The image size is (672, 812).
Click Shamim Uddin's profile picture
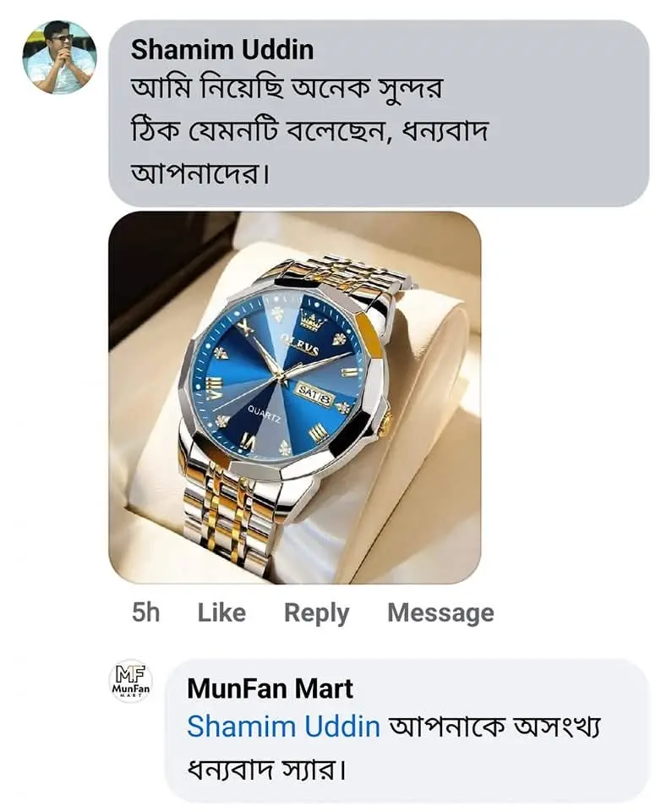58,56
